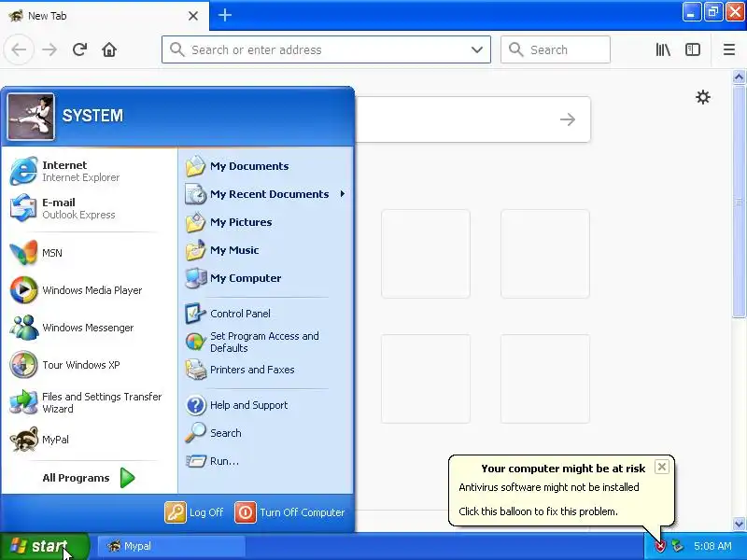747x560 pixels.
Task: Click the Your computer might be at risk balloon
Action: [562, 491]
